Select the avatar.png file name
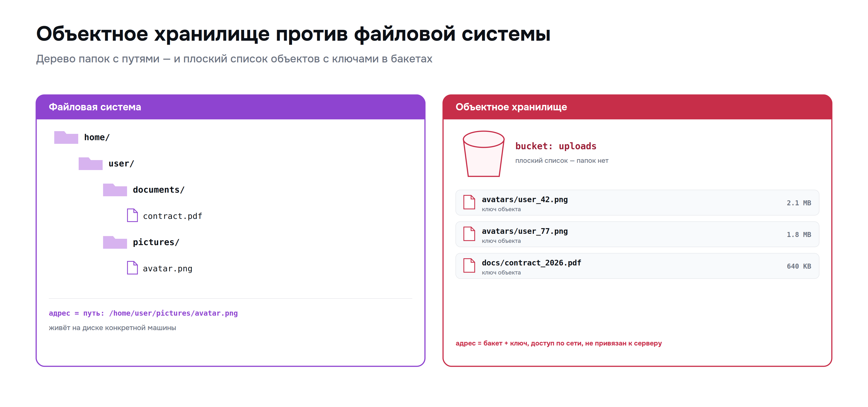 [167, 269]
